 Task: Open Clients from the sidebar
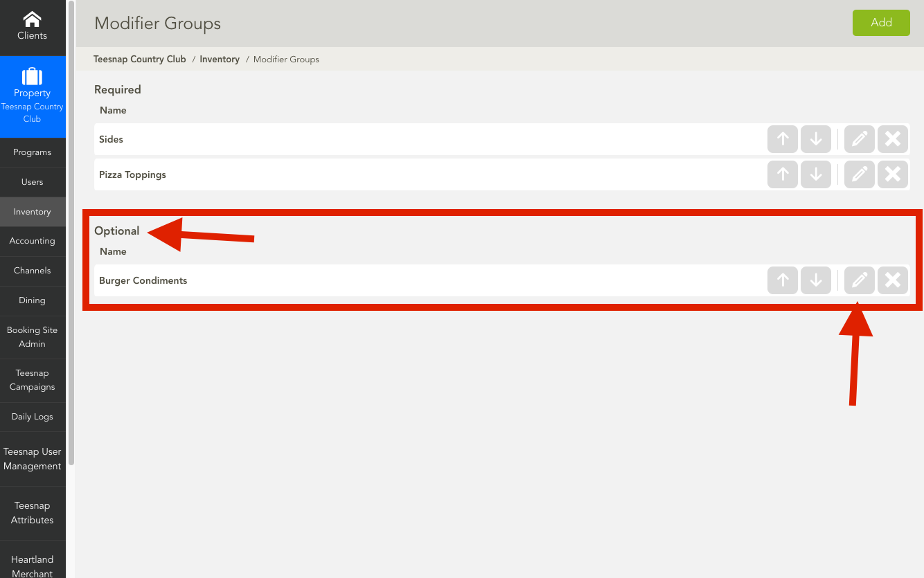click(x=33, y=28)
